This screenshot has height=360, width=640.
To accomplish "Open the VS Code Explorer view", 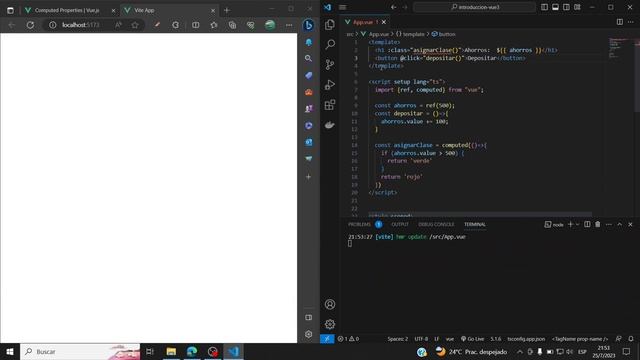I will coord(330,24).
